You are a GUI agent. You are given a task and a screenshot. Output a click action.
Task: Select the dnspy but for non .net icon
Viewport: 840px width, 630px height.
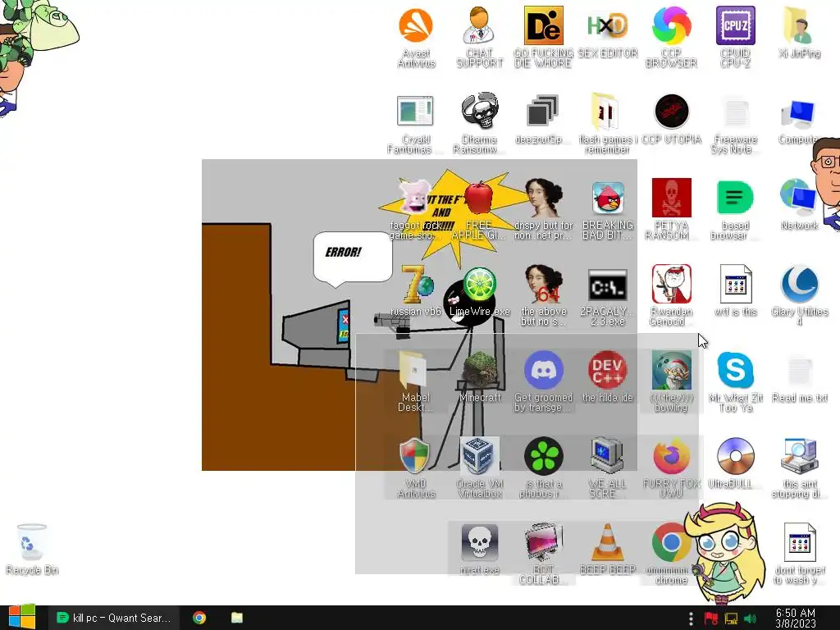(543, 210)
